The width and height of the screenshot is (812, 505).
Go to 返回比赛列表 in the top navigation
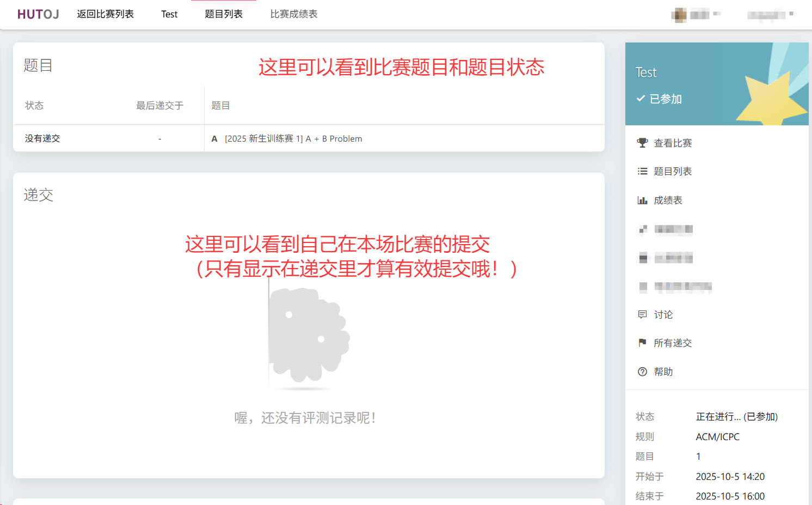coord(105,14)
